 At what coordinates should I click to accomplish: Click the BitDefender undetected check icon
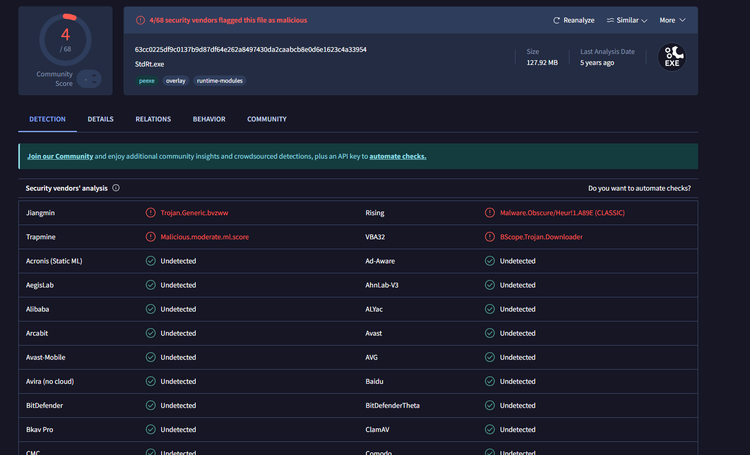(x=151, y=405)
